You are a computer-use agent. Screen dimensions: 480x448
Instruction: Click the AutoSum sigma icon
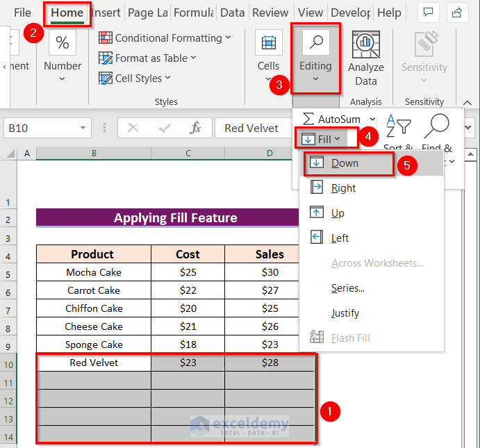coord(308,119)
